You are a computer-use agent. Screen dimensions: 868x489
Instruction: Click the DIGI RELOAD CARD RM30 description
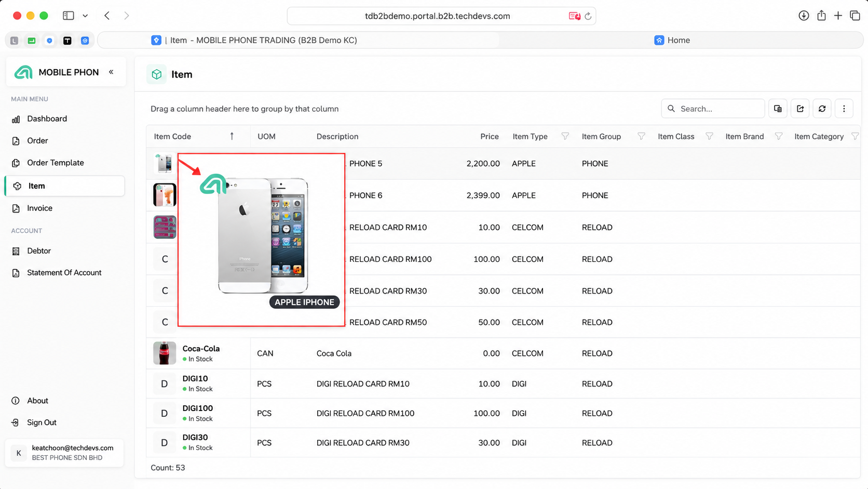363,443
